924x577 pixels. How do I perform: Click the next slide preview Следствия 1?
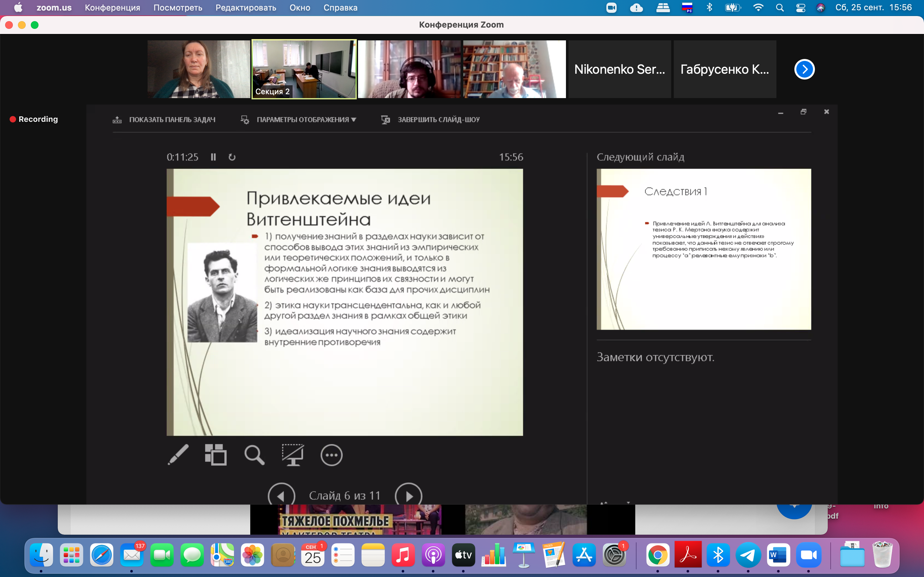point(703,249)
